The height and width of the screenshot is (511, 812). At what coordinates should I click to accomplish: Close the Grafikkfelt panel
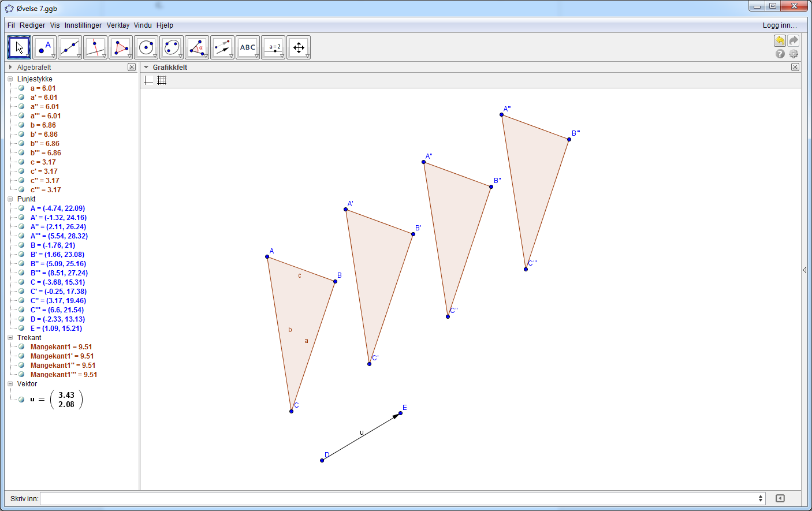pyautogui.click(x=795, y=67)
